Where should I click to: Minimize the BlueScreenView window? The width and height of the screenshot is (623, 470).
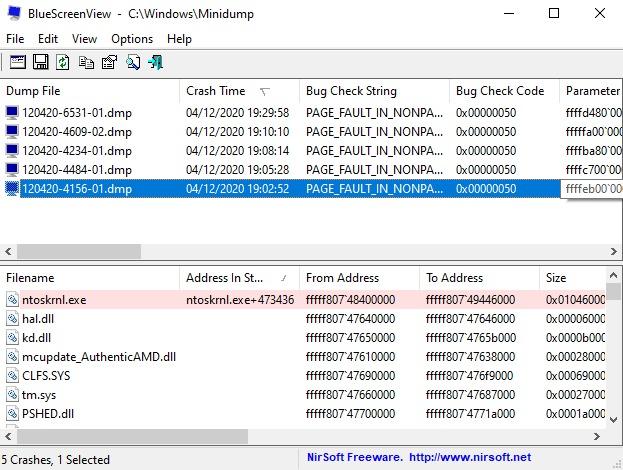coord(509,13)
